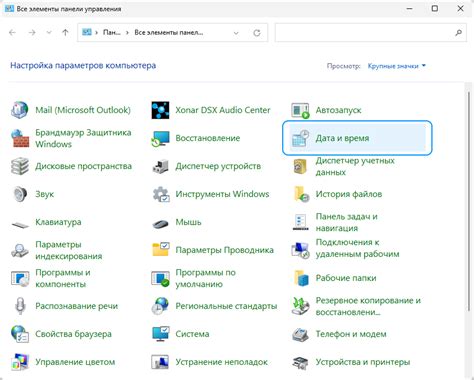Viewport: 474px width, 380px height.
Task: Click the Forward navigation arrow
Action: click(32, 33)
